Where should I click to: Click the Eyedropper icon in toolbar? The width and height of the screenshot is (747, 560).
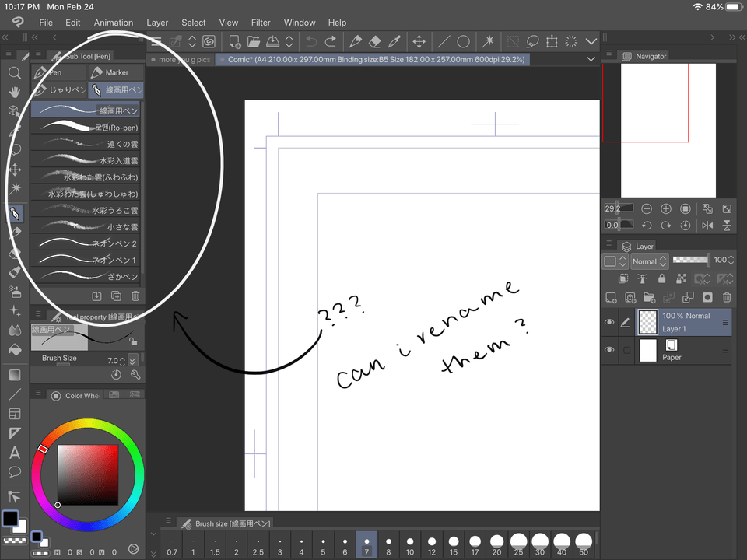(395, 42)
